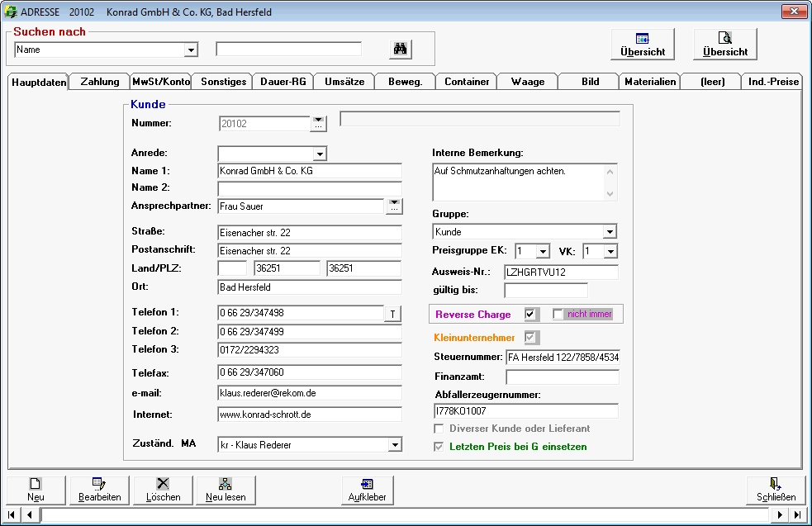
Task: Switch to the Zahlung tab
Action: 99,82
